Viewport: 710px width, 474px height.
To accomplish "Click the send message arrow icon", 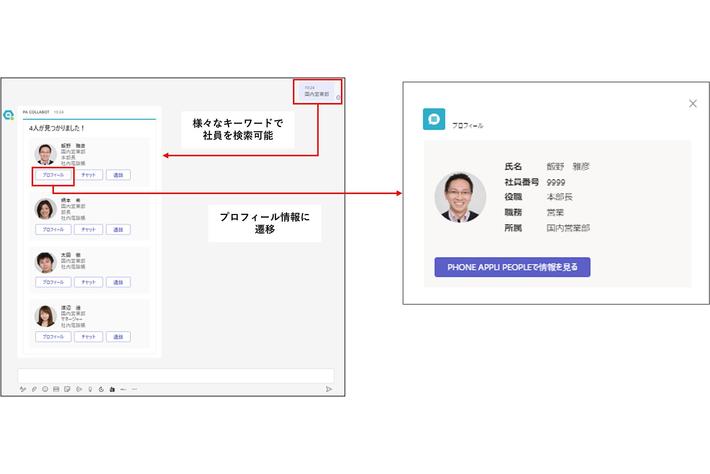I will click(x=328, y=389).
